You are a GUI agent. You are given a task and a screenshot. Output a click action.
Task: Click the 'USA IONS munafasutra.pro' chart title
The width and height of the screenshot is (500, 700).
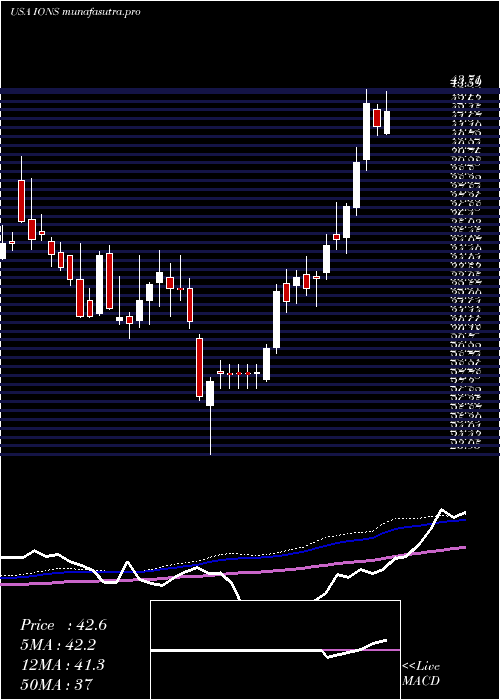pos(75,12)
